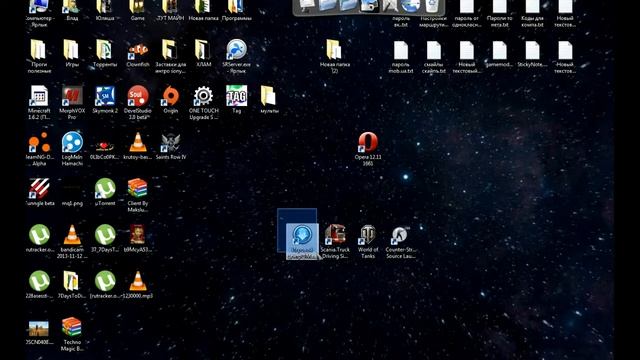Select the DSCN0408 photo thumbnail
Image resolution: width=640 pixels, height=360 pixels.
coord(39,328)
